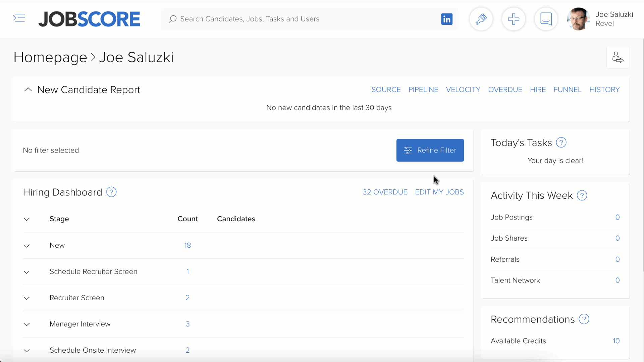The height and width of the screenshot is (362, 644).
Task: Click the LinkedIn icon in search bar
Action: pos(447,19)
